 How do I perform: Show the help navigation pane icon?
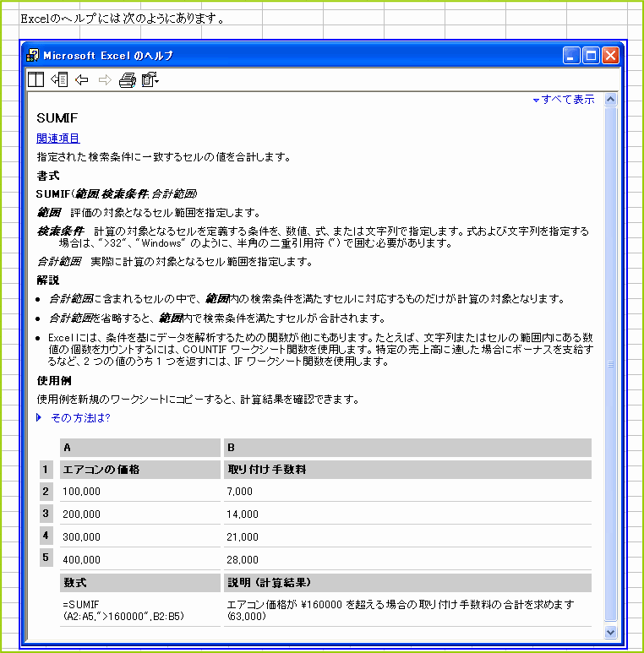pyautogui.click(x=59, y=79)
